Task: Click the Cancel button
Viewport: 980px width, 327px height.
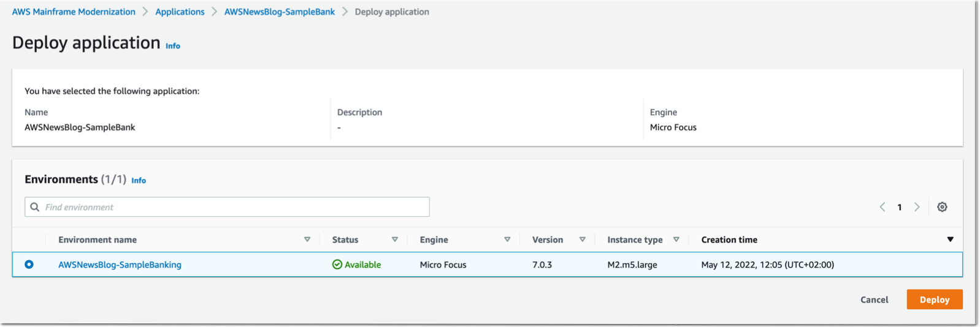Action: pos(874,299)
